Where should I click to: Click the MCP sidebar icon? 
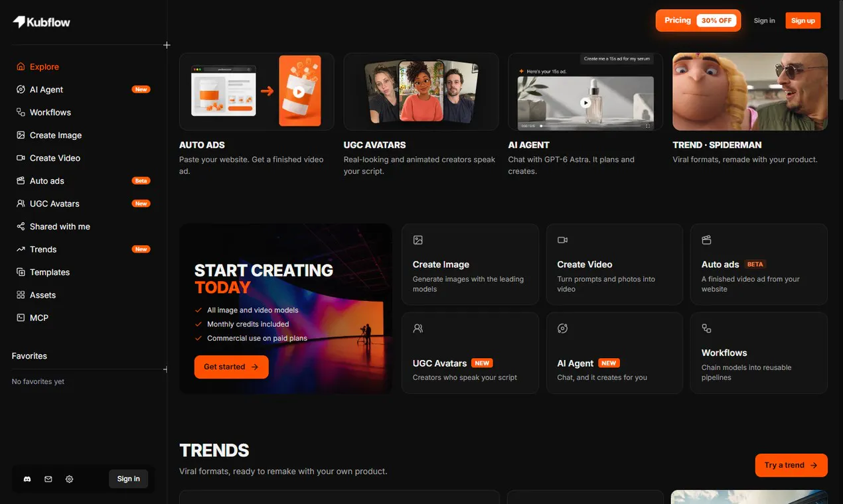point(21,318)
